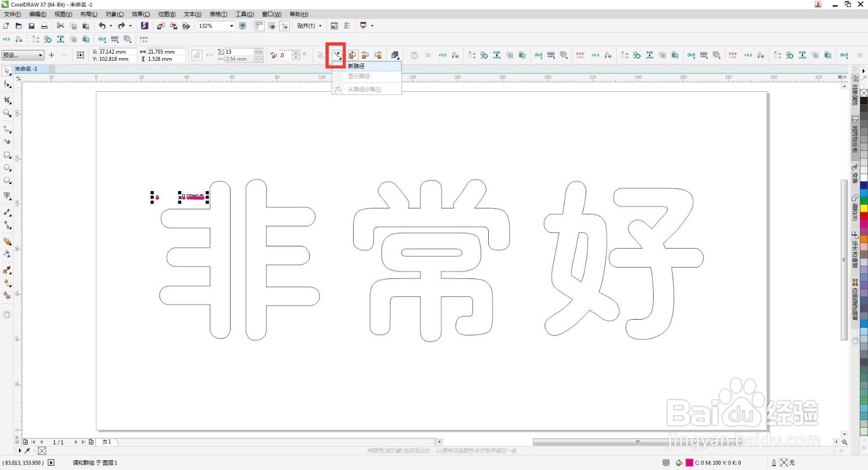This screenshot has height=470, width=868.
Task: Click the 页1 page tab
Action: click(107, 442)
